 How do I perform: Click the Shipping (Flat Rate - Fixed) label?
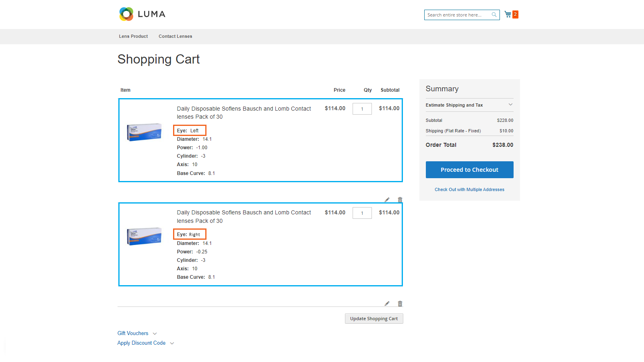[453, 131]
